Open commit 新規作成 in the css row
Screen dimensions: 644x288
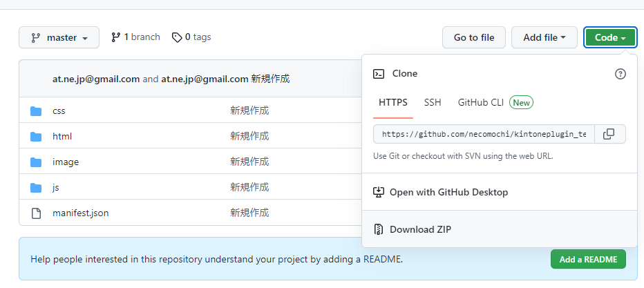(249, 111)
